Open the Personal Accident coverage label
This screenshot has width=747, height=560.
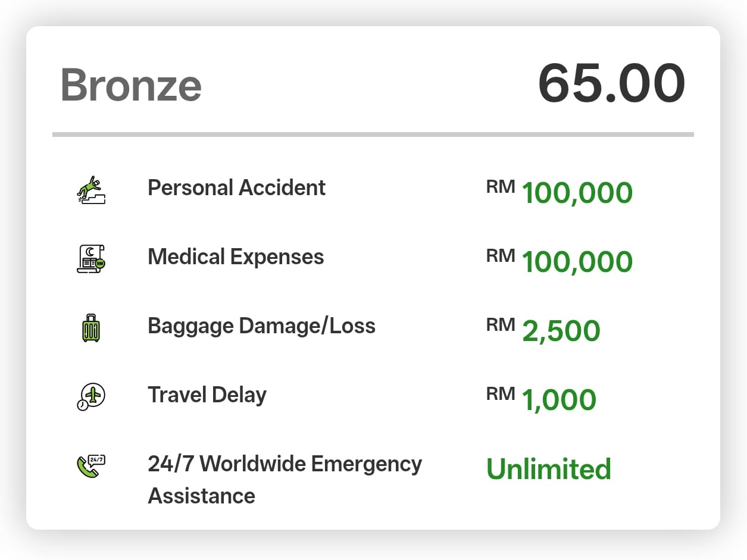tap(236, 188)
